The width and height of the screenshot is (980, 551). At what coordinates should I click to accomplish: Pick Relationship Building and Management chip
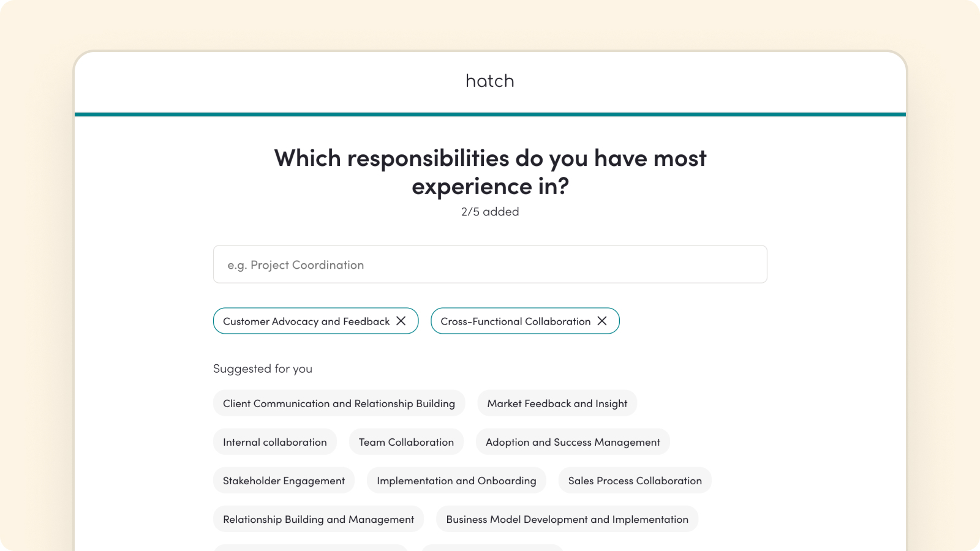tap(318, 519)
